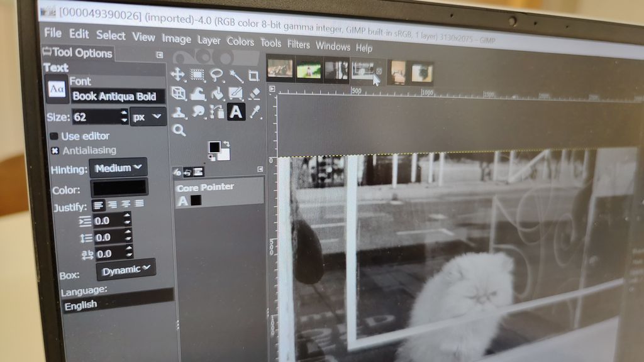Pick the Free Select lasso tool
This screenshot has width=644, height=362.
[217, 75]
